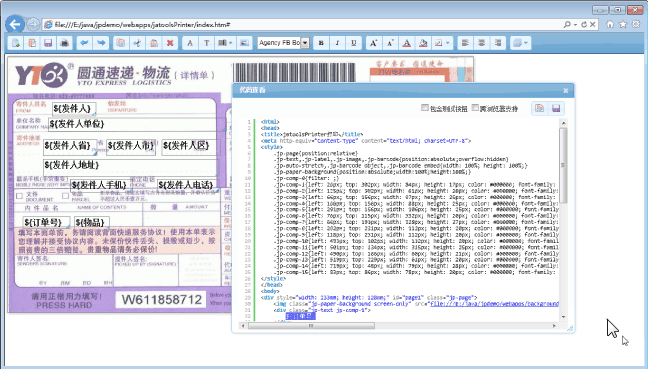This screenshot has width=648, height=369.
Task: Select the ${物品} field
Action: 92,222
